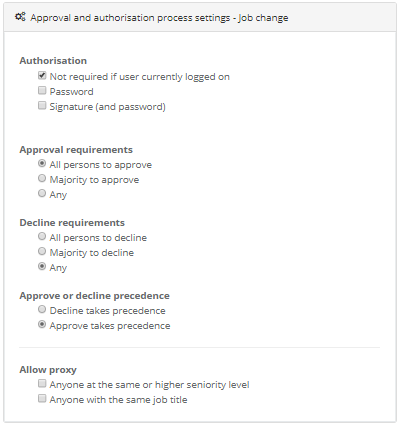Image resolution: width=403 pixels, height=429 pixels.
Task: Click the gears icon beside panel title
Action: point(20,17)
